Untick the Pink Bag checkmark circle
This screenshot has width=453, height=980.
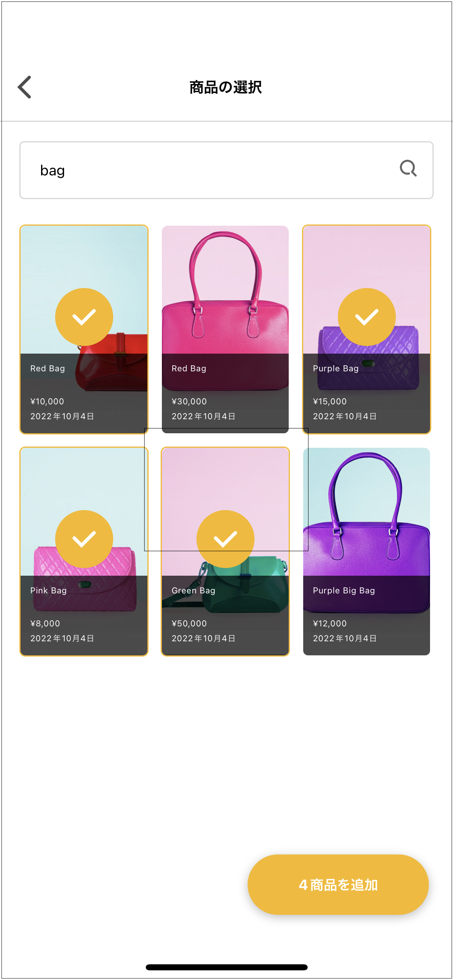click(x=84, y=539)
